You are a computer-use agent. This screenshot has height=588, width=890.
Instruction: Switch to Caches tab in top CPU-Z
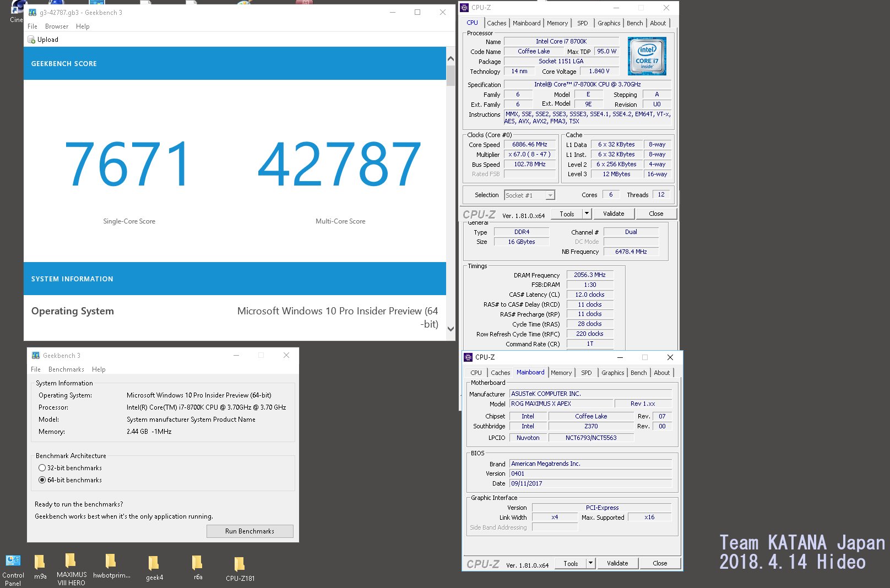(x=496, y=23)
